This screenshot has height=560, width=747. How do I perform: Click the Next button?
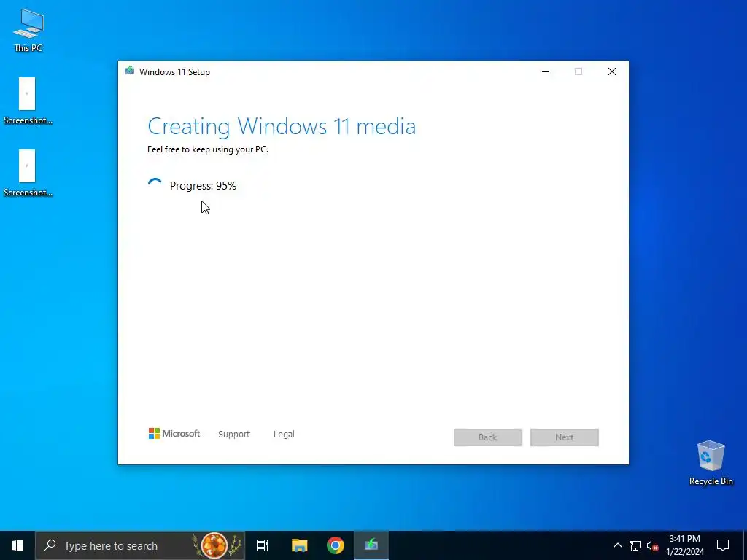point(564,437)
